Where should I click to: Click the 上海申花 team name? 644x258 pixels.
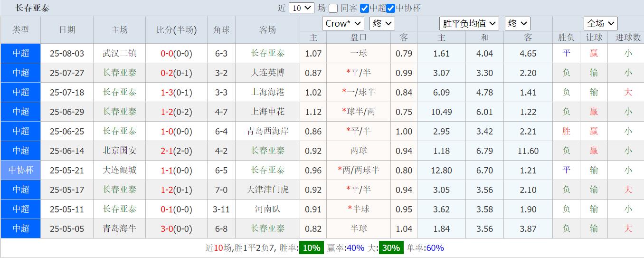click(x=267, y=112)
